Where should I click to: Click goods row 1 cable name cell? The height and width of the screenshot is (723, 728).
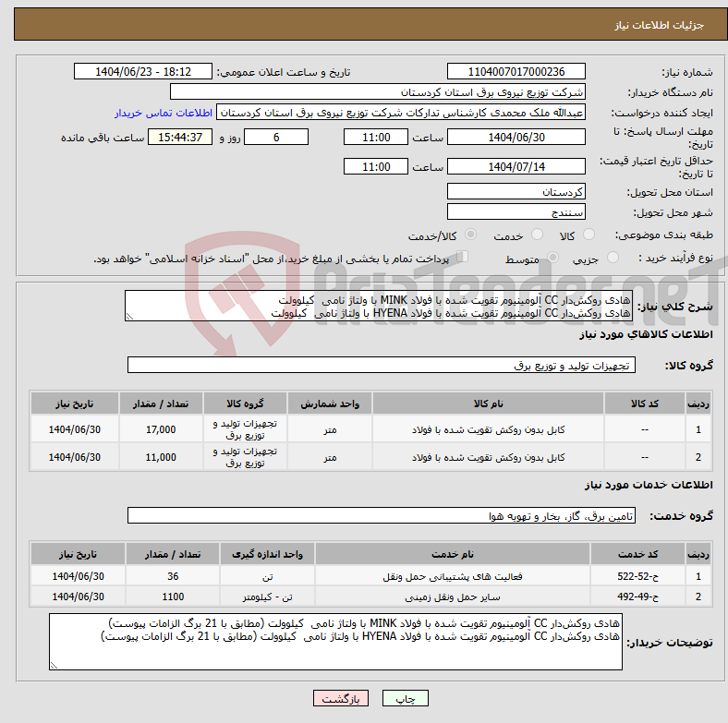[488, 429]
